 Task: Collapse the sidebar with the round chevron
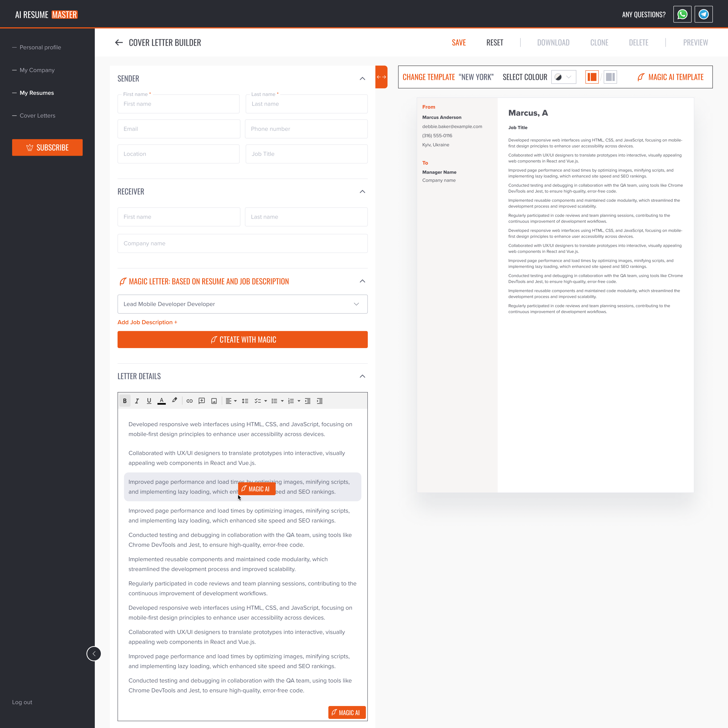(x=94, y=654)
